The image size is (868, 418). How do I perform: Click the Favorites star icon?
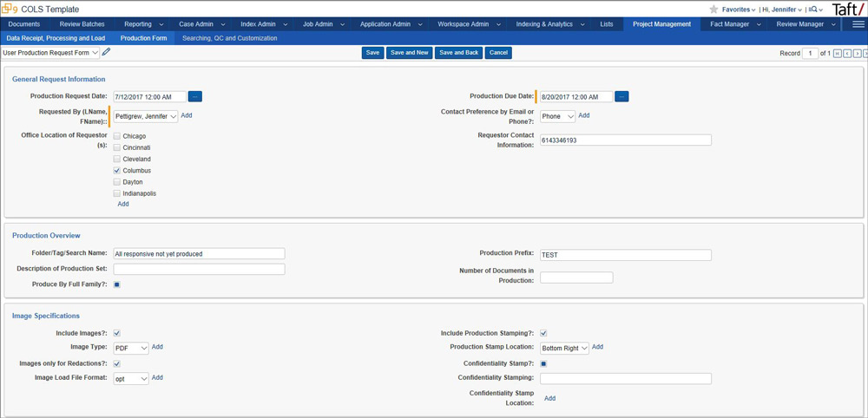point(713,9)
